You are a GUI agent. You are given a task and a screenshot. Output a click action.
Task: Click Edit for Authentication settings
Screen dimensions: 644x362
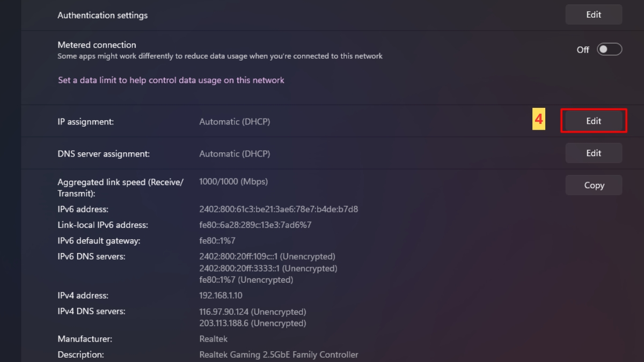tap(594, 15)
